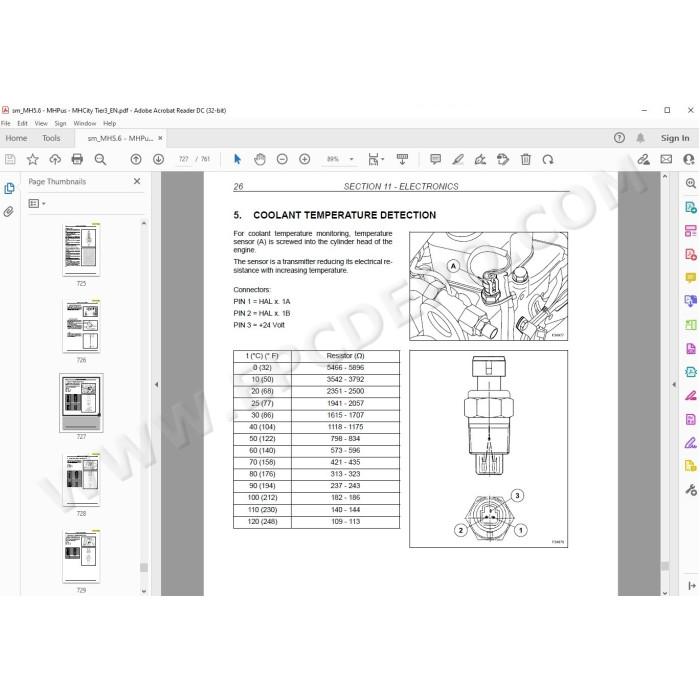The image size is (700, 700).
Task: Expand the right tools pane arrow
Action: (692, 586)
